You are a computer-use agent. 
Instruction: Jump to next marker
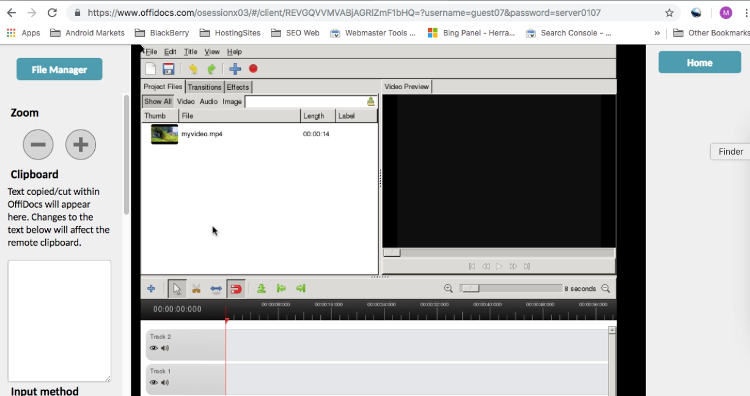(300, 288)
